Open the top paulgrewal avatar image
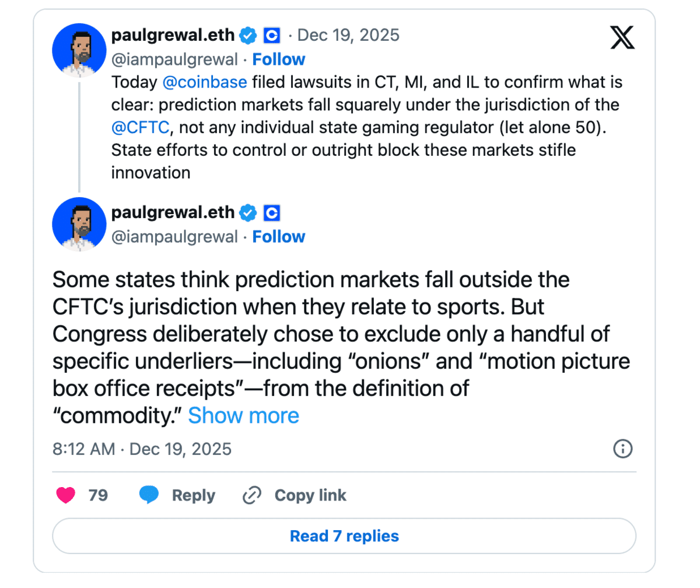This screenshot has height=588, width=700. [79, 51]
